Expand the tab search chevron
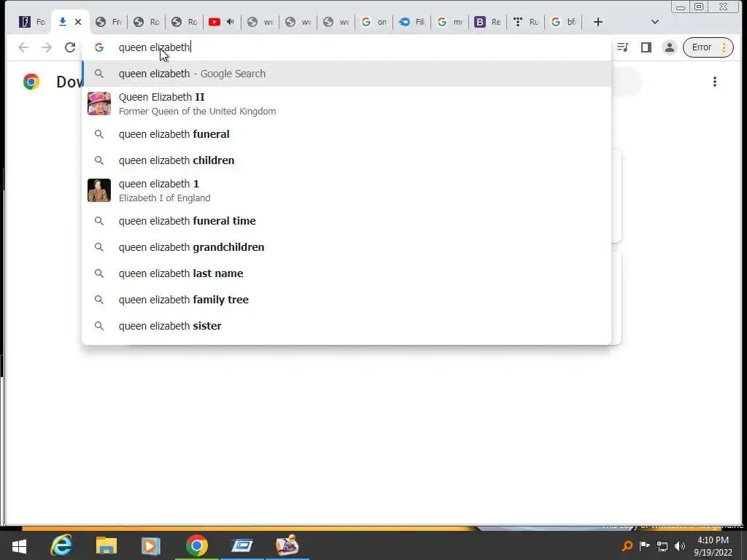The width and height of the screenshot is (747, 560). [654, 22]
